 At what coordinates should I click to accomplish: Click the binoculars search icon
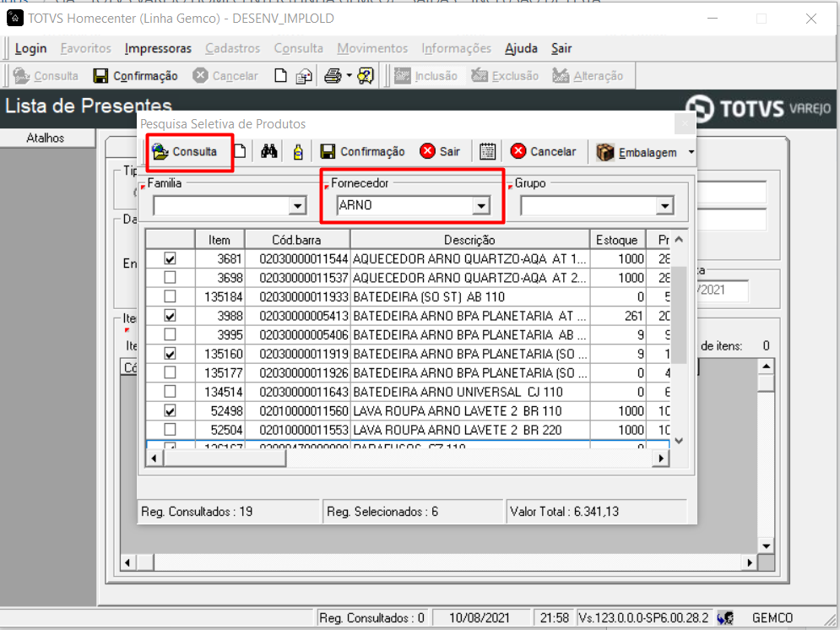pos(269,152)
